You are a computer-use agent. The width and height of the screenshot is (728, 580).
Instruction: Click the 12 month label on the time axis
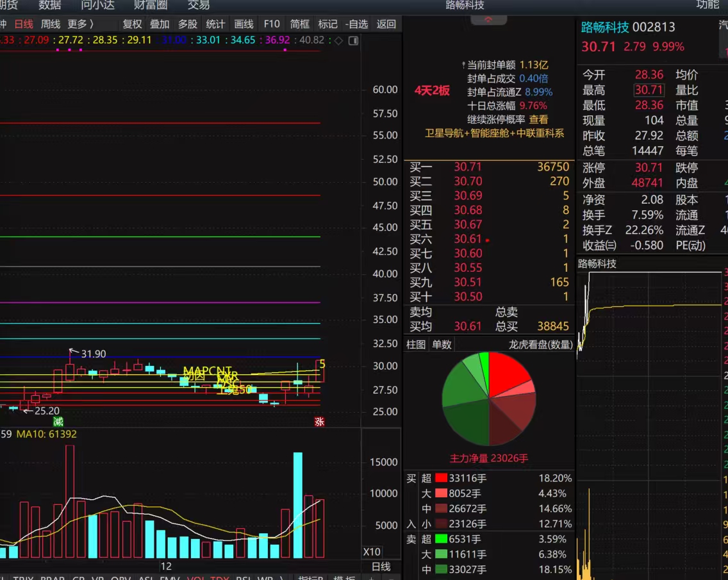(x=166, y=566)
